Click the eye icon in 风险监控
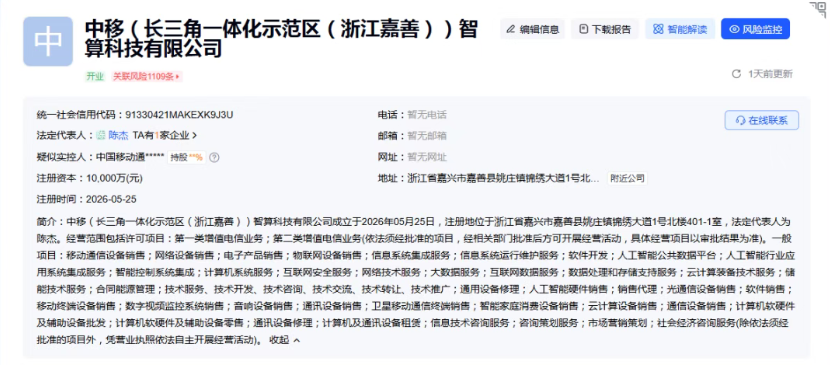Screen dimensions: 830x368 [734, 29]
